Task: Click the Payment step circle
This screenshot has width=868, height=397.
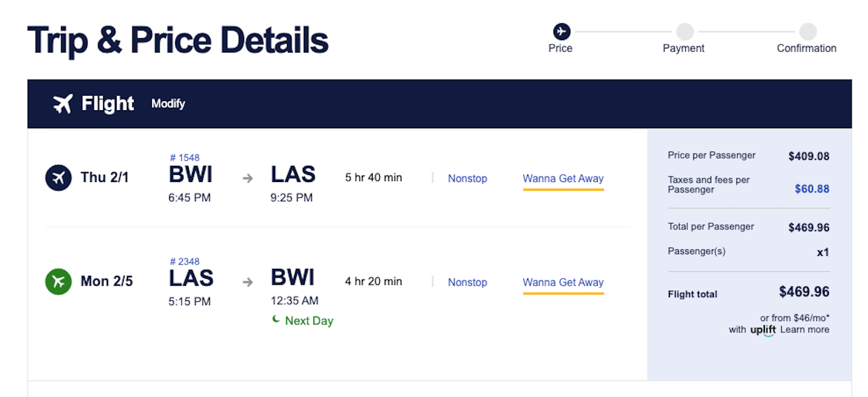Action: point(685,31)
